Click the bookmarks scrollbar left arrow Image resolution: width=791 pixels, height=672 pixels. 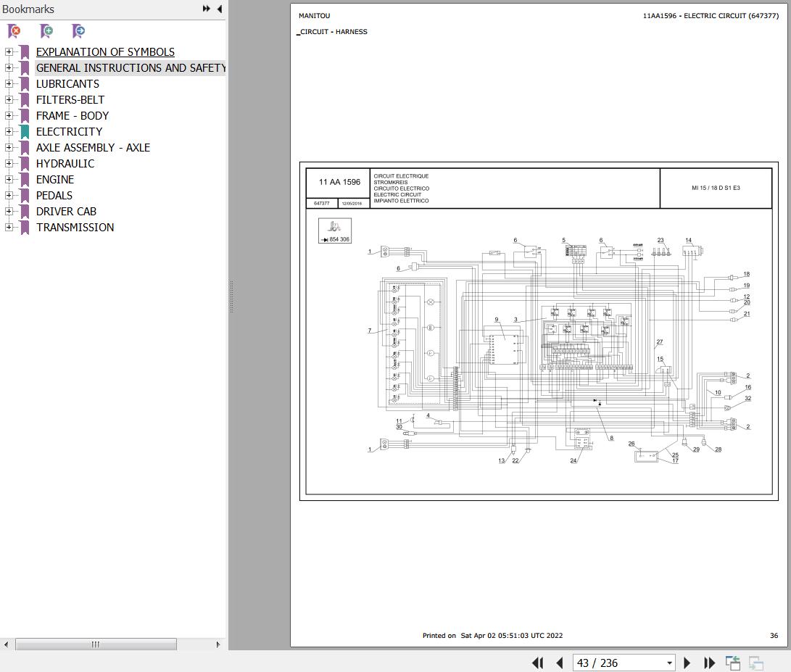pyautogui.click(x=6, y=644)
